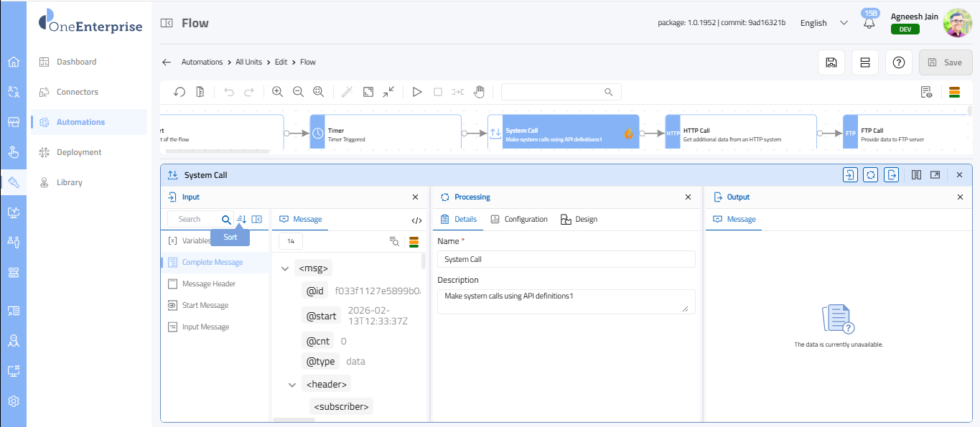Click the Sort icon in Input panel
Viewport: 980px width, 427px height.
(x=242, y=219)
